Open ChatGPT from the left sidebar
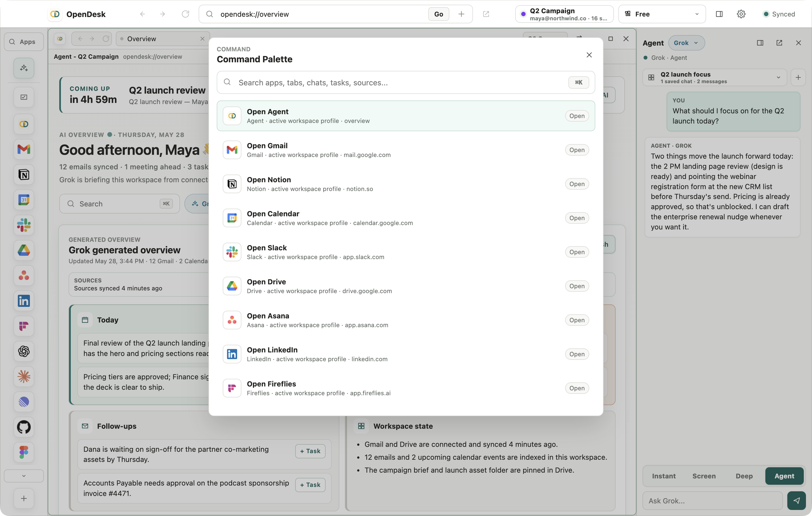Image resolution: width=812 pixels, height=516 pixels. tap(24, 351)
